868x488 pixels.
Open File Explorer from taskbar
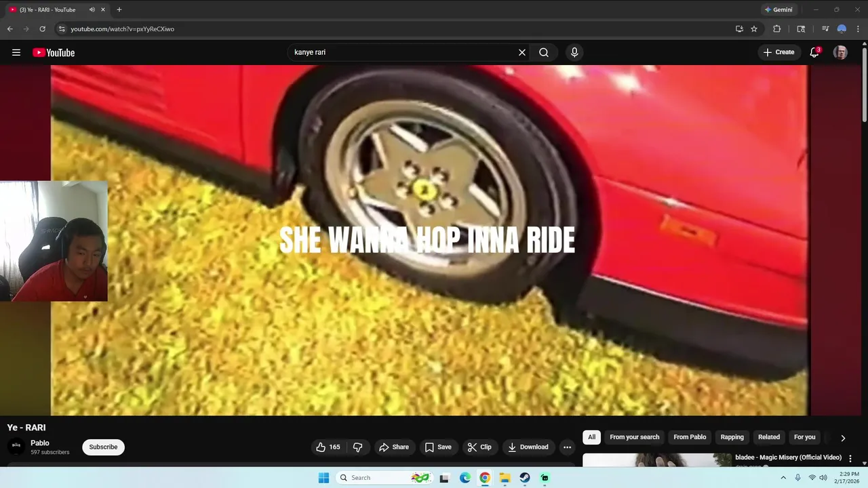[x=505, y=478]
